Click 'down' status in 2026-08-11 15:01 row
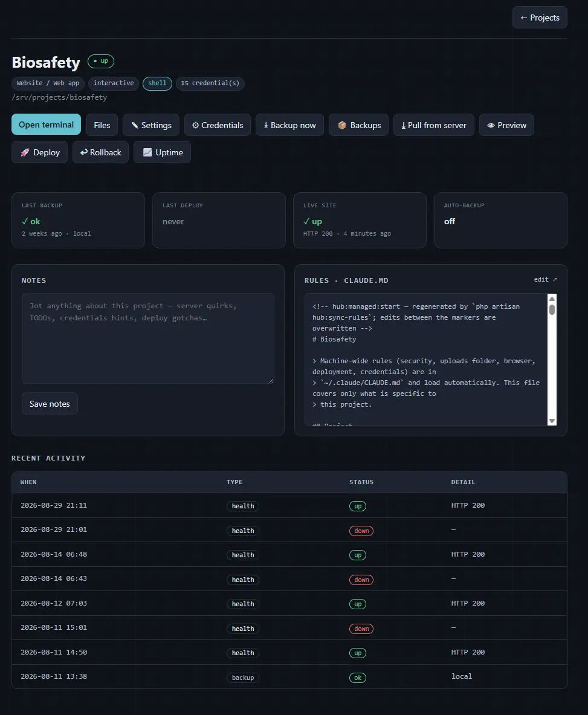The image size is (588, 715). pos(361,629)
